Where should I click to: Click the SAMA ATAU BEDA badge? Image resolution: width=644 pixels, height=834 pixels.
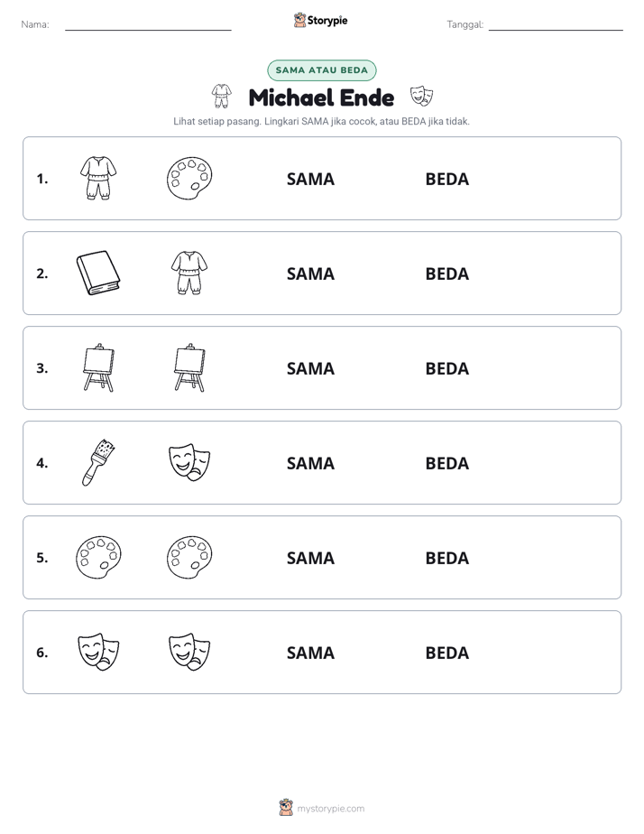pos(321,70)
